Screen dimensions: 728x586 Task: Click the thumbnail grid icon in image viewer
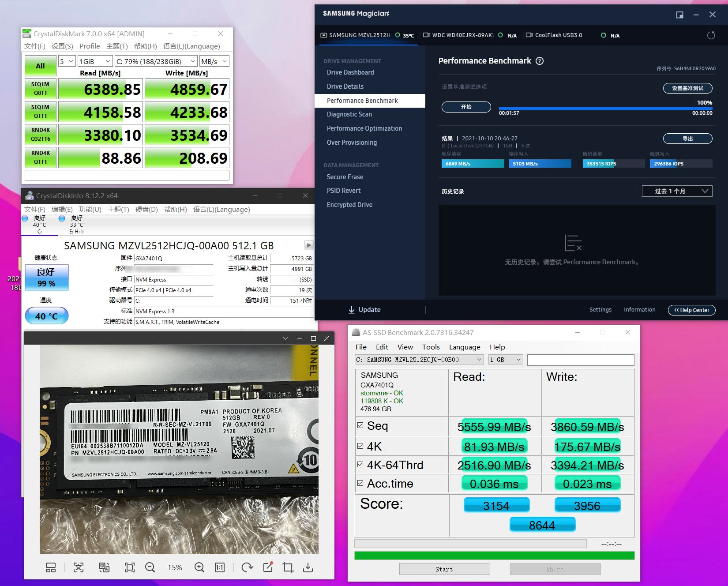click(51, 567)
